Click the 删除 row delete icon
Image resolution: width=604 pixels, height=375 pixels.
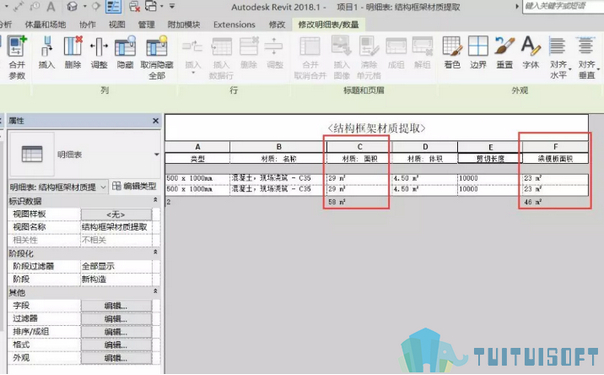(x=249, y=46)
